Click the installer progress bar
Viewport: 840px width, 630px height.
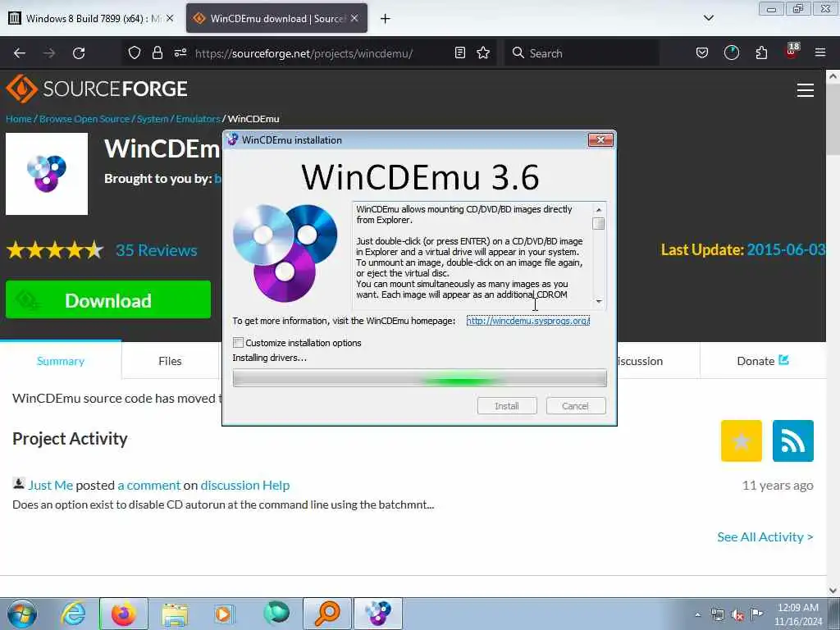coord(419,378)
